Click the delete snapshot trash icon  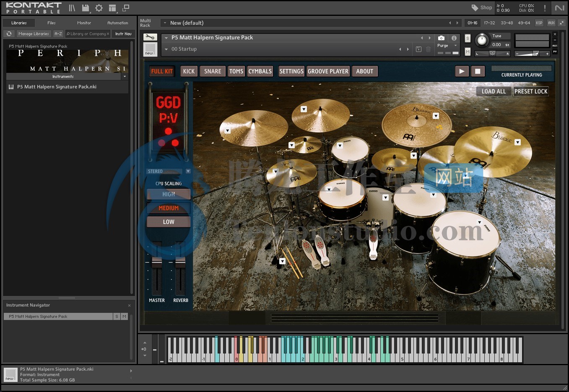[x=428, y=49]
